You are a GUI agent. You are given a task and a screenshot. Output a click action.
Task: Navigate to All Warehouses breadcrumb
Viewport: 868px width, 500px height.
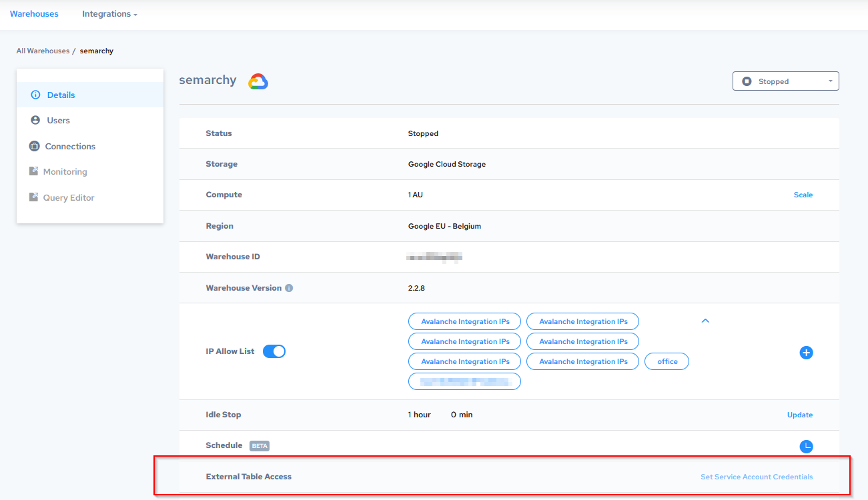click(x=43, y=51)
